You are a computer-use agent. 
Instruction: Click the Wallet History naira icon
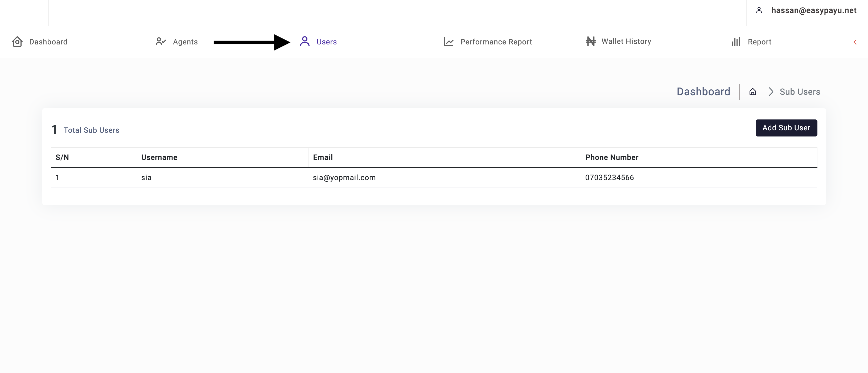pyautogui.click(x=591, y=42)
